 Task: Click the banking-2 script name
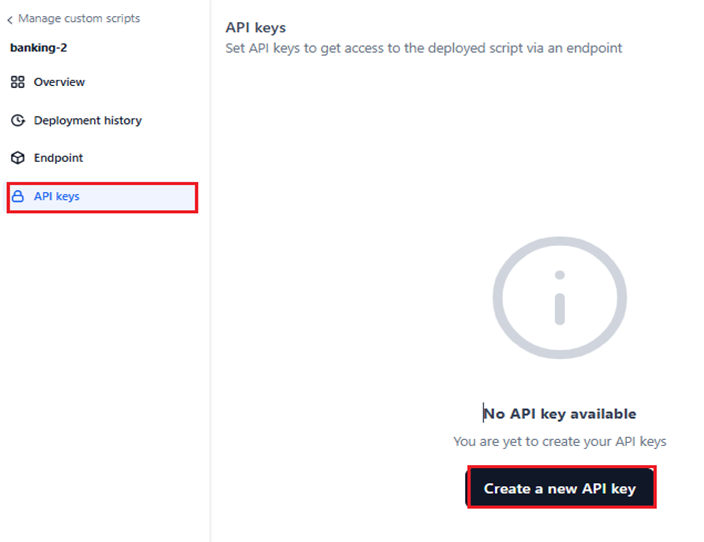tap(38, 47)
